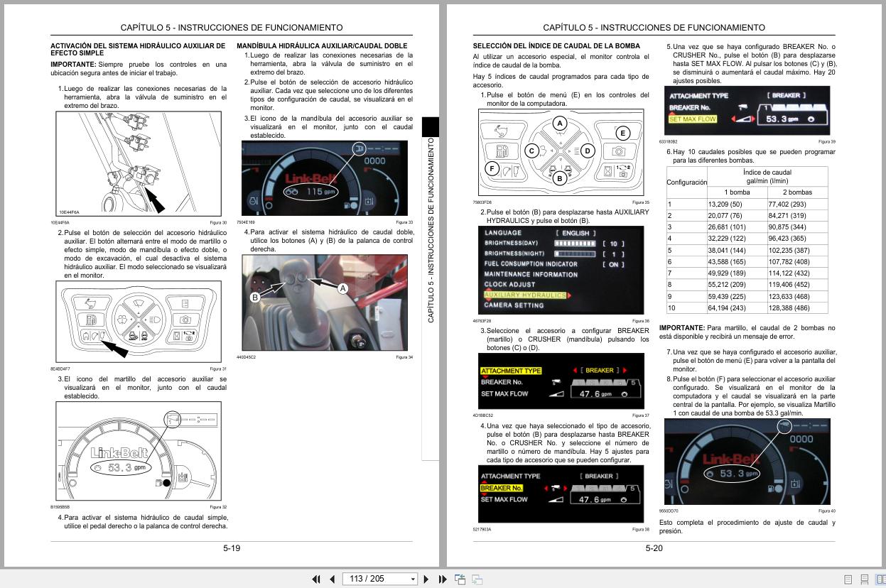Click the page number 5-19 footer

pos(232,548)
